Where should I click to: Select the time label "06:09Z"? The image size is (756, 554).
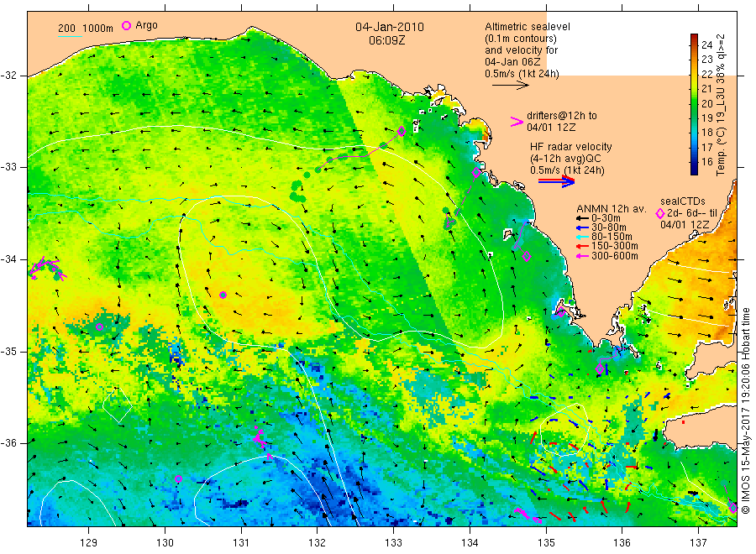386,40
